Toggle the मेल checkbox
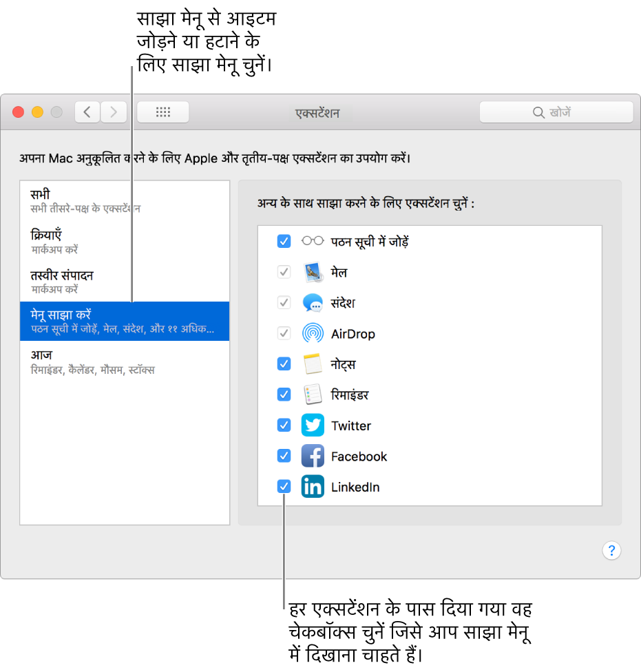This screenshot has width=641, height=672. click(284, 272)
